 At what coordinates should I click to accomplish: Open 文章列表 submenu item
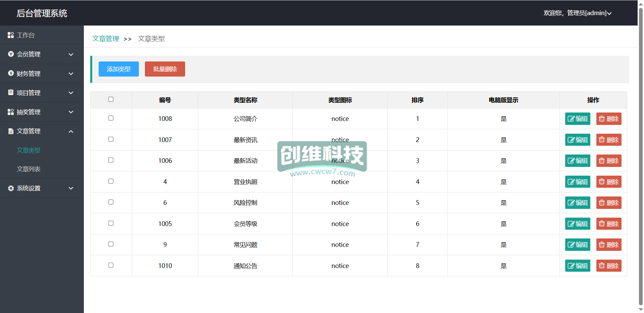click(29, 169)
